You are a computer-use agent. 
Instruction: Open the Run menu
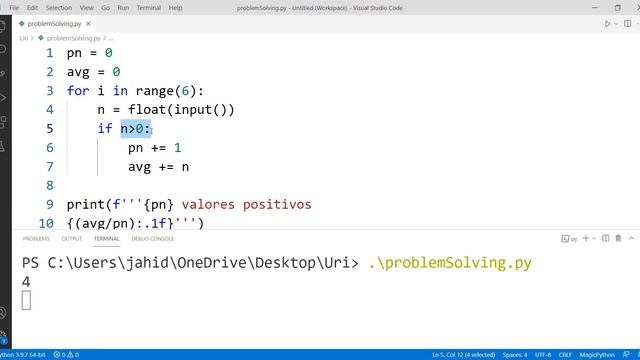(123, 8)
